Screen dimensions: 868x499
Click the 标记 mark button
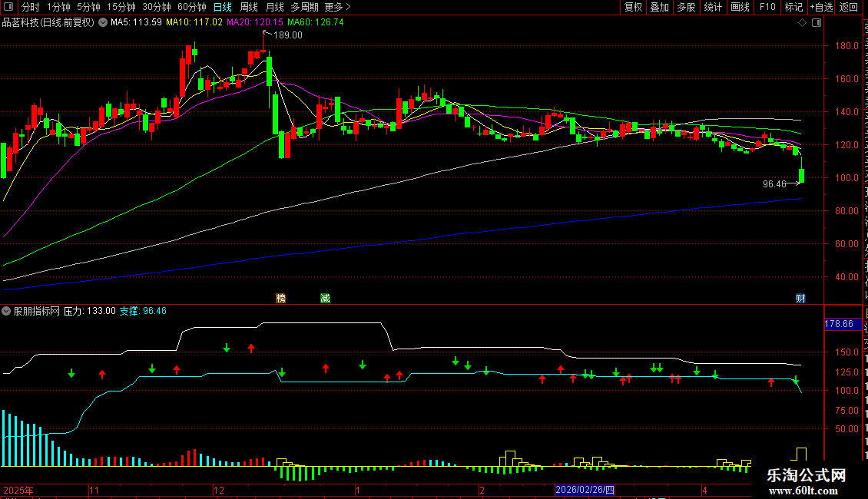click(x=793, y=7)
